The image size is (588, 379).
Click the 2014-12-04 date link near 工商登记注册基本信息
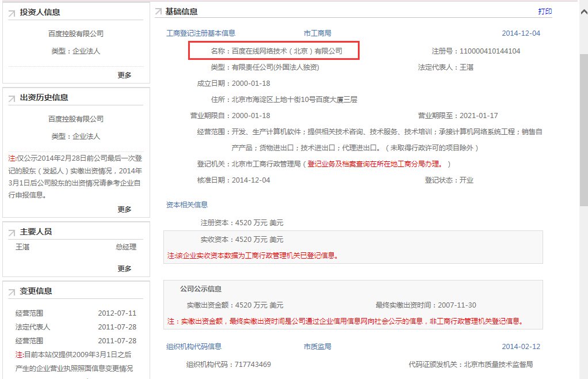(x=522, y=33)
